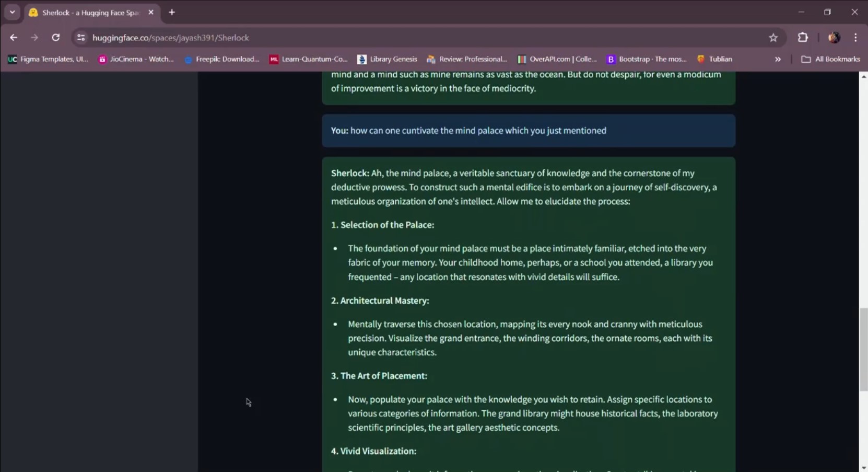Open Tublian bookmark
Screen dimensions: 868x472
coord(714,59)
